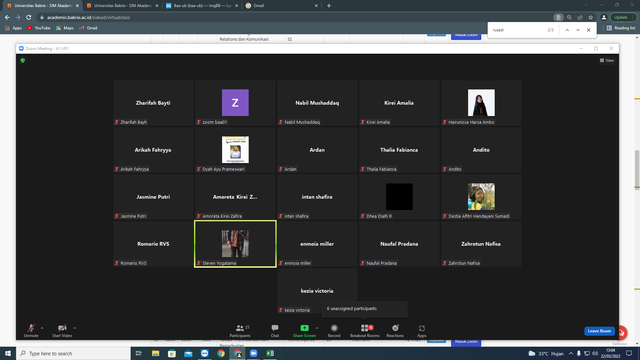Close the find-in-page bar

click(x=589, y=30)
